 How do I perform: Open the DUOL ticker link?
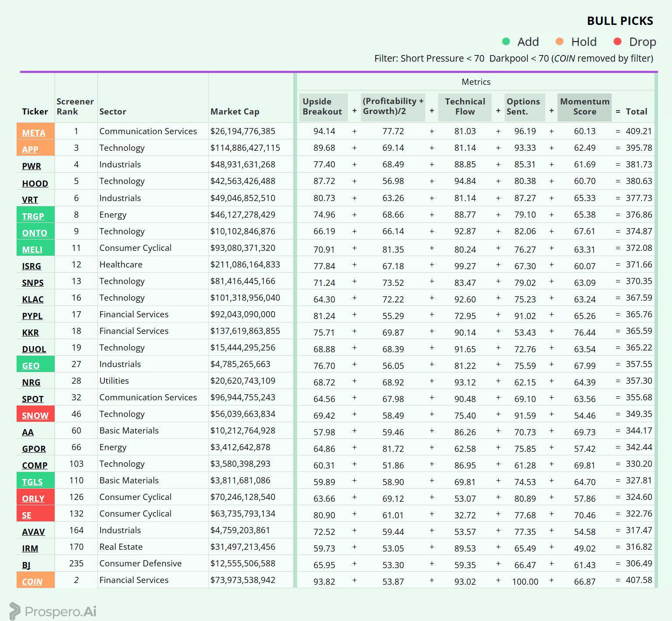pos(34,349)
